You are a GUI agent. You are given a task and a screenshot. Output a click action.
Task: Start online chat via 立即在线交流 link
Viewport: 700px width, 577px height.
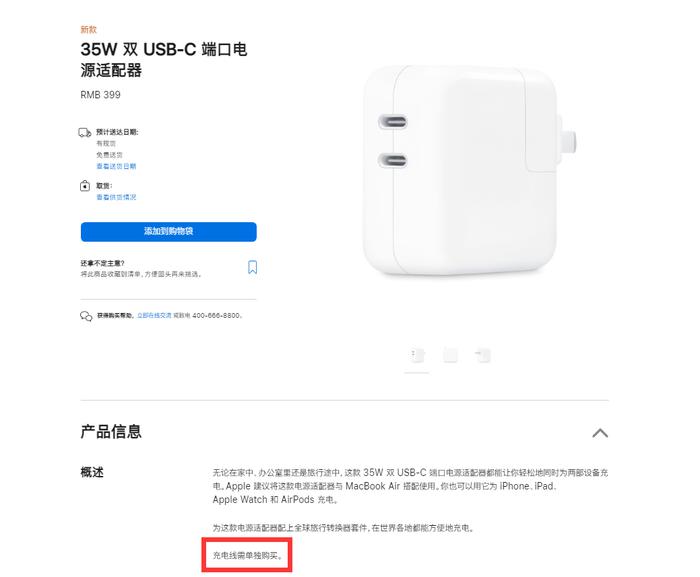(x=154, y=315)
